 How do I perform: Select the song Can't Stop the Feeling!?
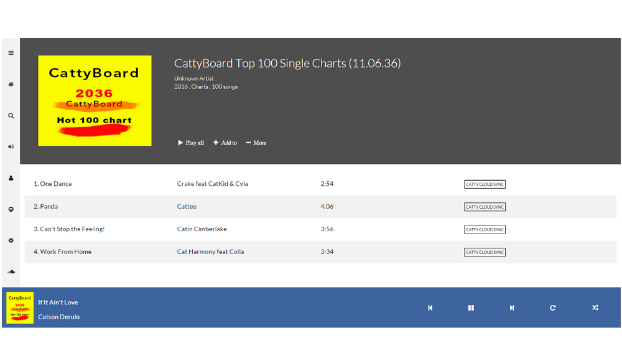click(x=320, y=229)
